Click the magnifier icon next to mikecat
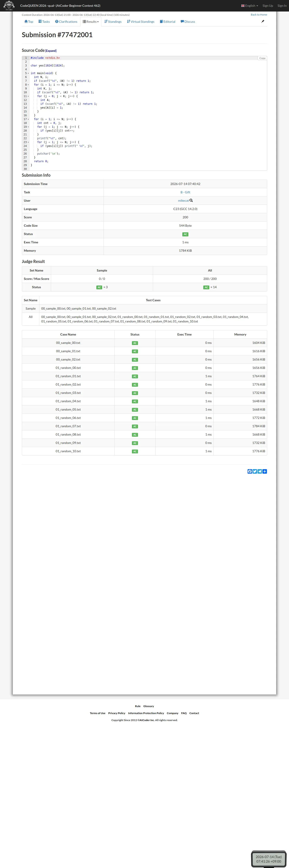The width and height of the screenshot is (289, 868). coord(191,201)
